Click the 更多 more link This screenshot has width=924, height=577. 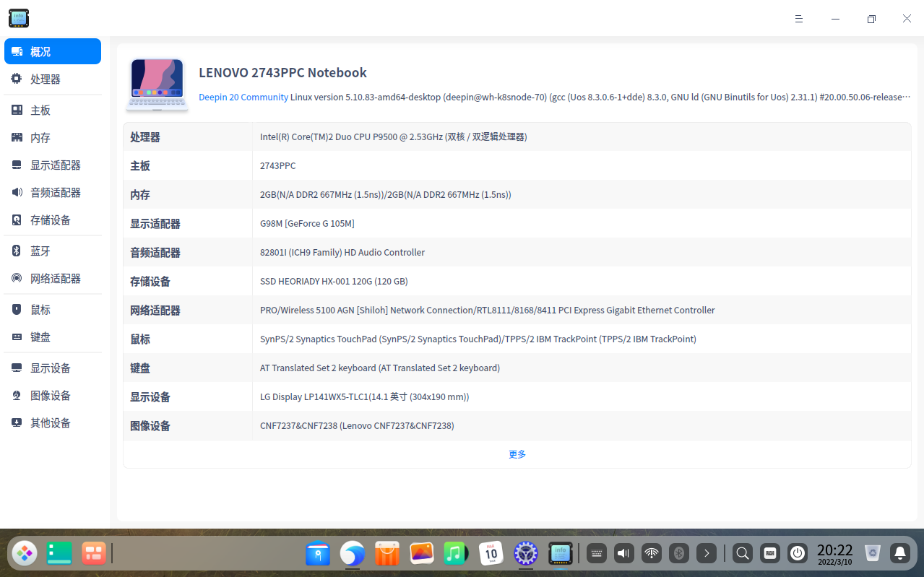(x=517, y=454)
